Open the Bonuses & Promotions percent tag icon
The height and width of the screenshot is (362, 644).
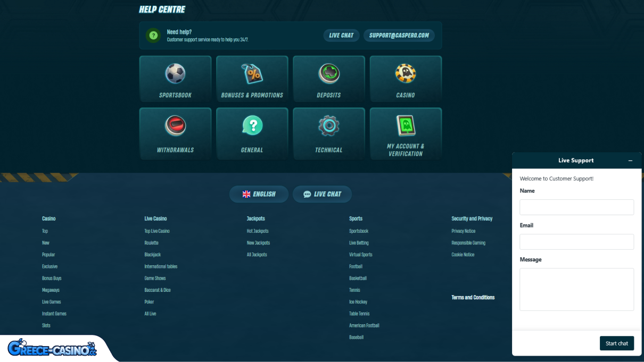(252, 74)
